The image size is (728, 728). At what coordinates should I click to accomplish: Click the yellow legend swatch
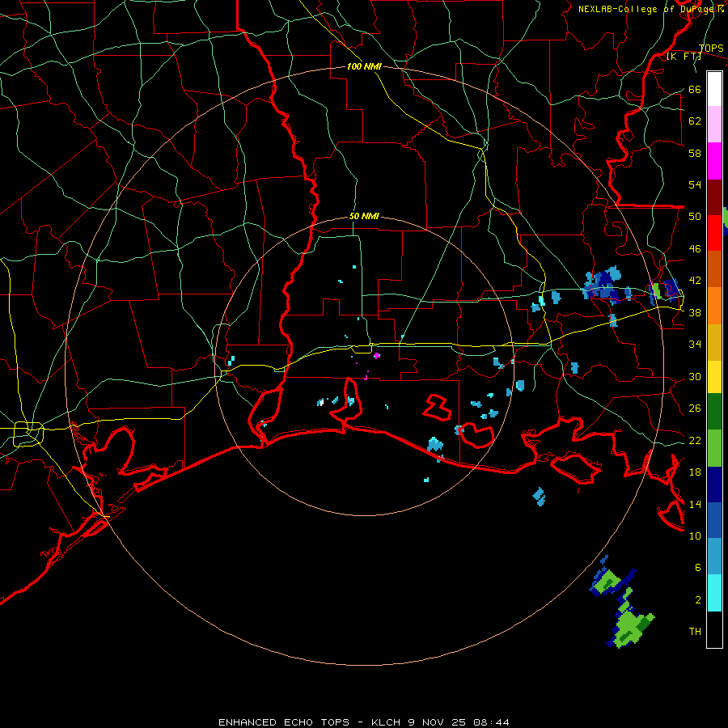714,377
